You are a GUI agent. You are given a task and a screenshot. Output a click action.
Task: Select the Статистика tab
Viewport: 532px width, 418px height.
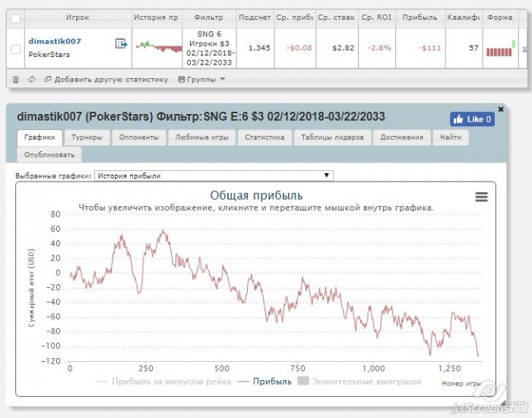click(264, 138)
